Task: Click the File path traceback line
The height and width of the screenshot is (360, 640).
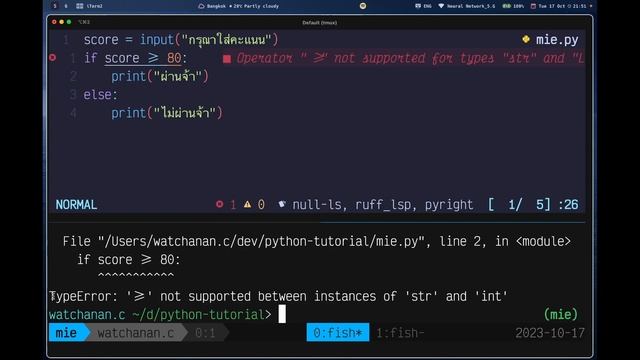Action: pos(317,241)
